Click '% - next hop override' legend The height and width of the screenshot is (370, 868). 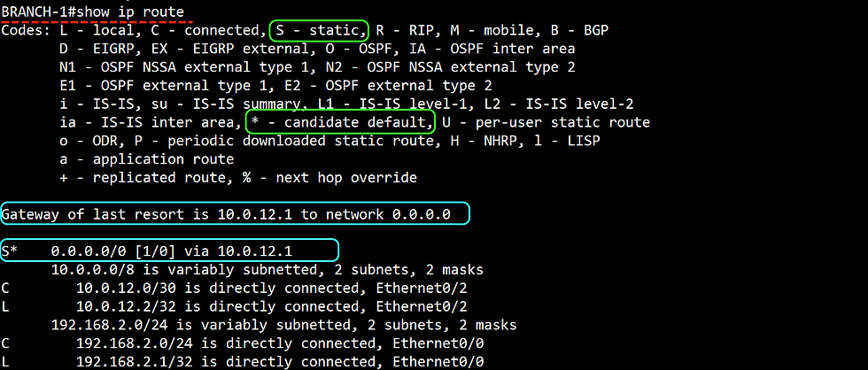coord(329,178)
